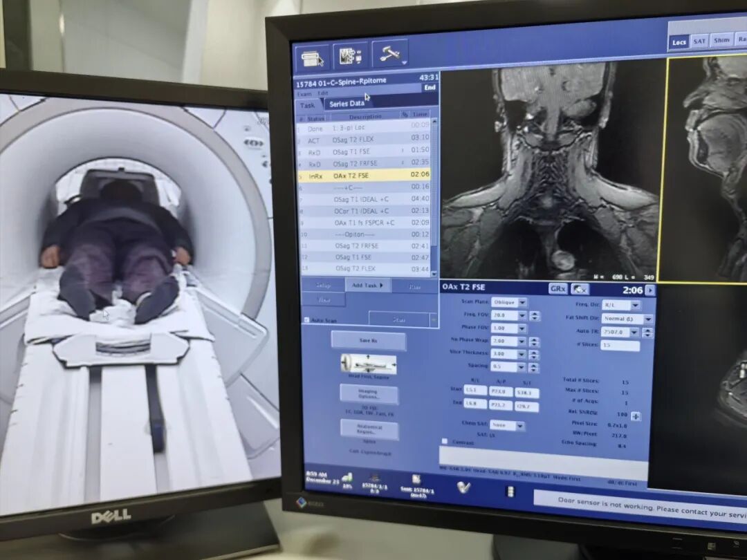Image resolution: width=747 pixels, height=560 pixels.
Task: Select the highlighted OAx T2 FSE task row
Action: pyautogui.click(x=364, y=176)
